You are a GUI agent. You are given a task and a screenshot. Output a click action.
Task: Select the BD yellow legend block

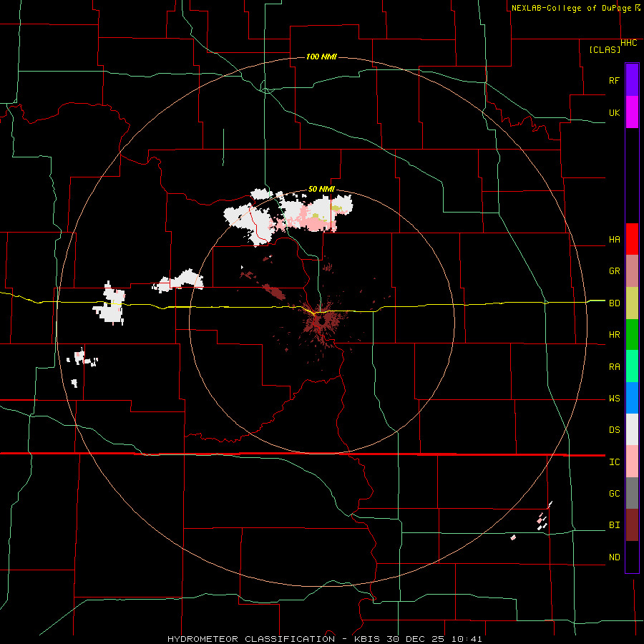[632, 303]
